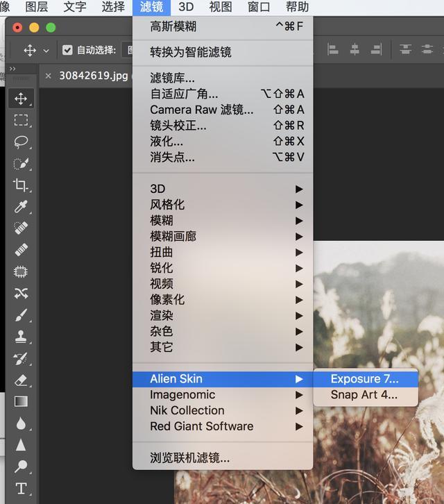
Task: Launch Exposure 7... plugin
Action: (x=366, y=379)
